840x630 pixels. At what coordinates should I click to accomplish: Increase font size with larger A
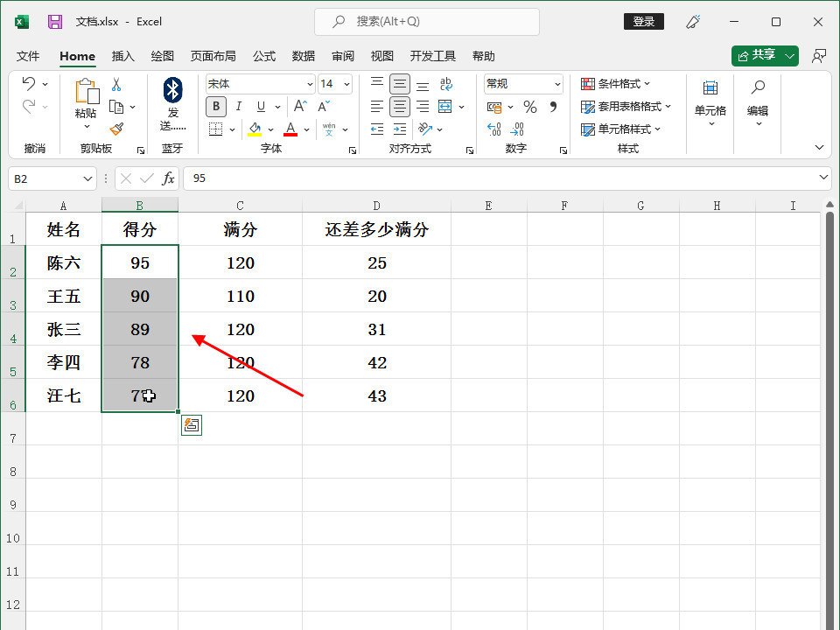(300, 106)
